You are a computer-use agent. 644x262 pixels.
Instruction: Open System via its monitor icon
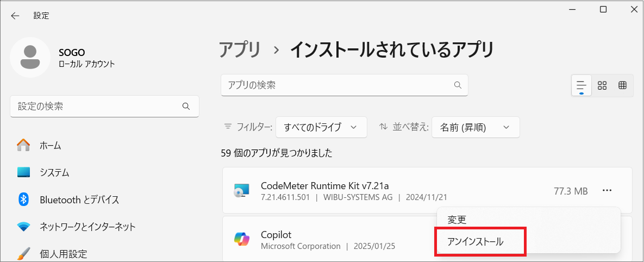[x=23, y=172]
